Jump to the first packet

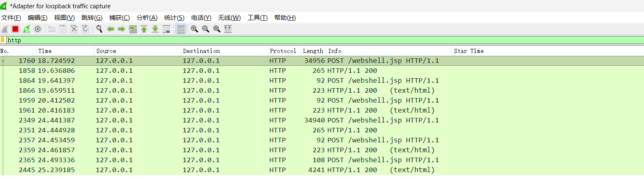point(144,29)
